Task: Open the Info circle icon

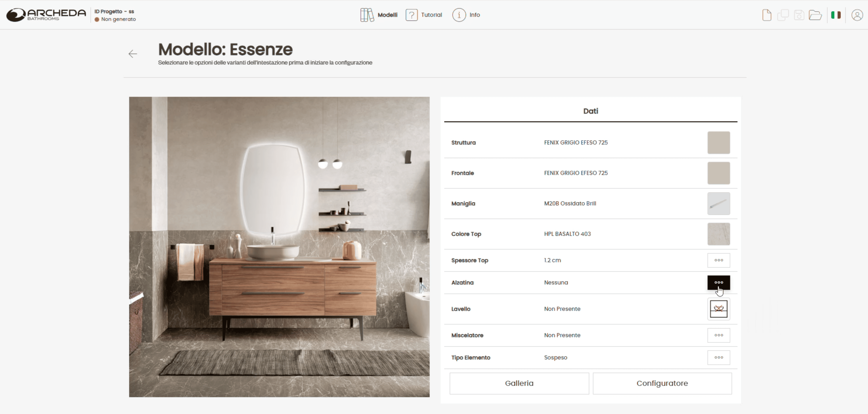Action: pyautogui.click(x=459, y=15)
